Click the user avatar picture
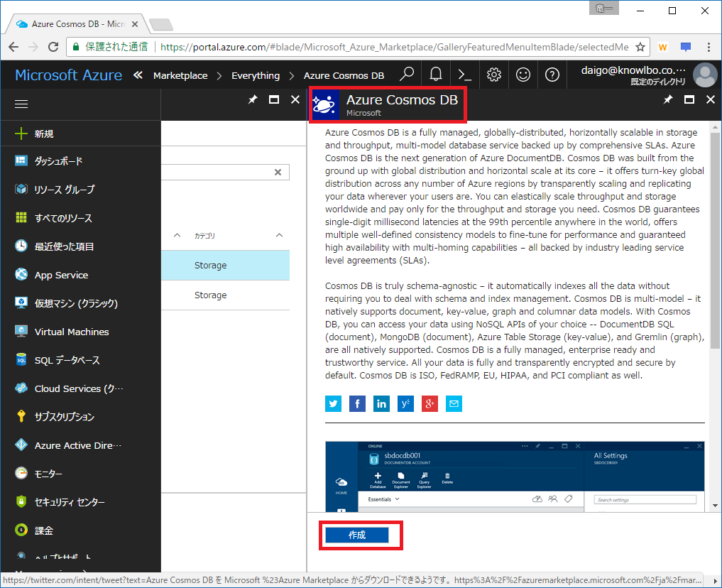This screenshot has width=722, height=588. pyautogui.click(x=705, y=75)
